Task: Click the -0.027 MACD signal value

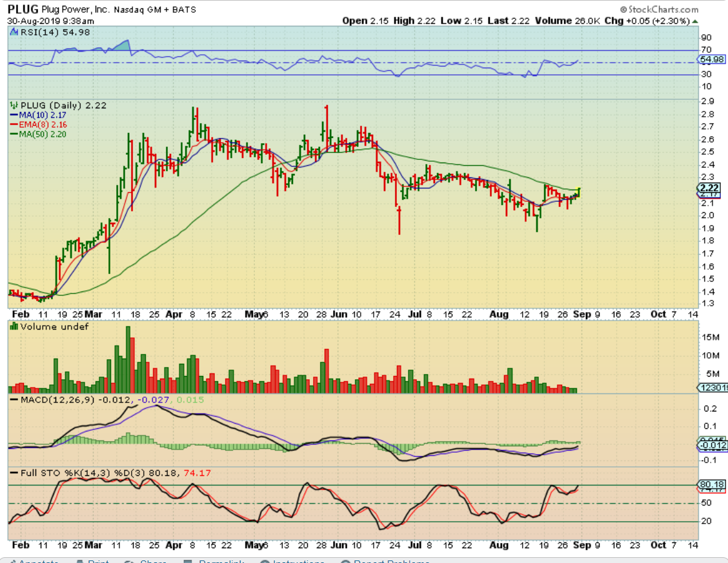Action: coord(153,400)
